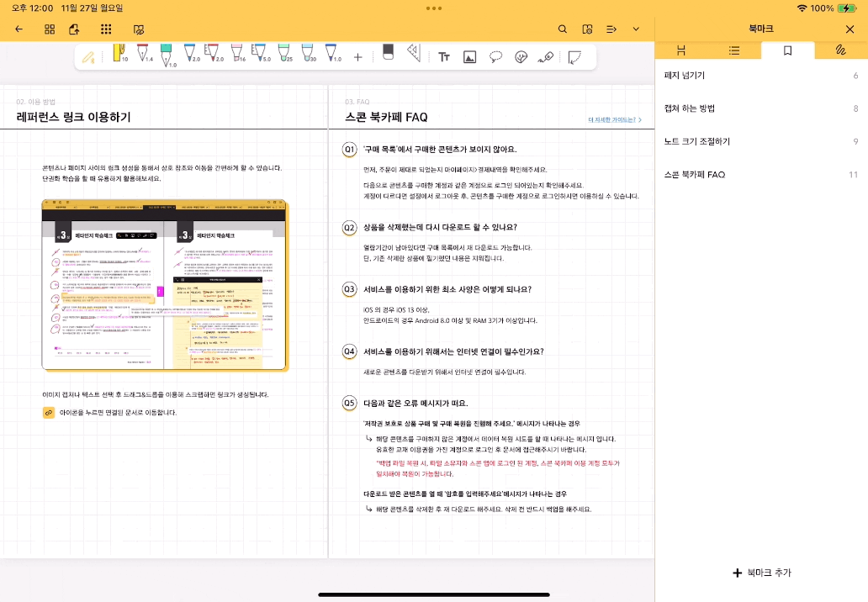Image resolution: width=868 pixels, height=602 pixels.
Task: Select the dark blue pen 1.0
Action: pos(332,54)
